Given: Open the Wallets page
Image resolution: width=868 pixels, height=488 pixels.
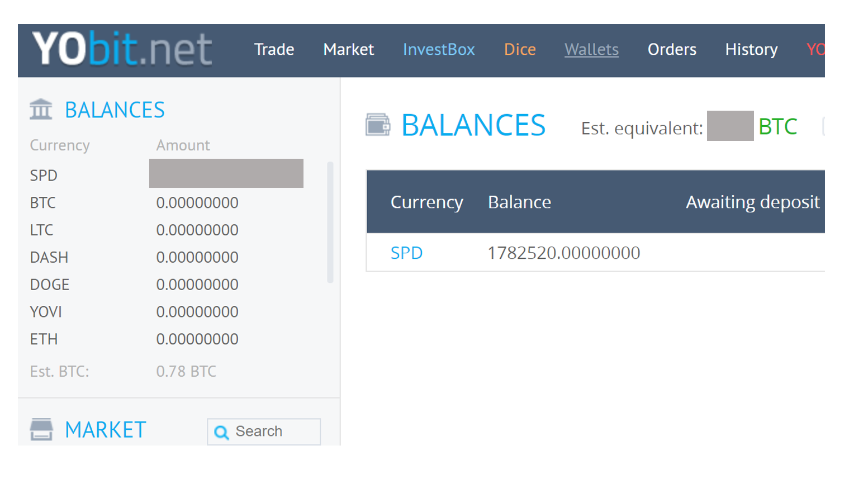Looking at the screenshot, I should click(x=591, y=50).
